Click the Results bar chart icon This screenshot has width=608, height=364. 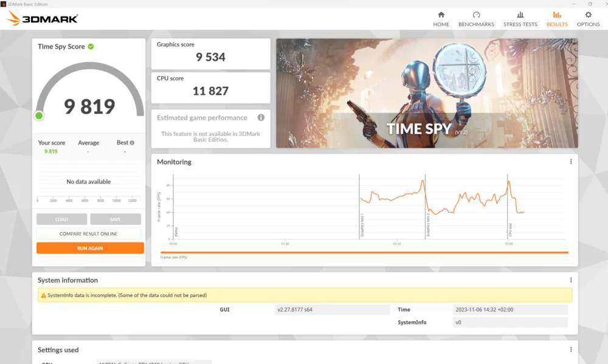coord(557,15)
